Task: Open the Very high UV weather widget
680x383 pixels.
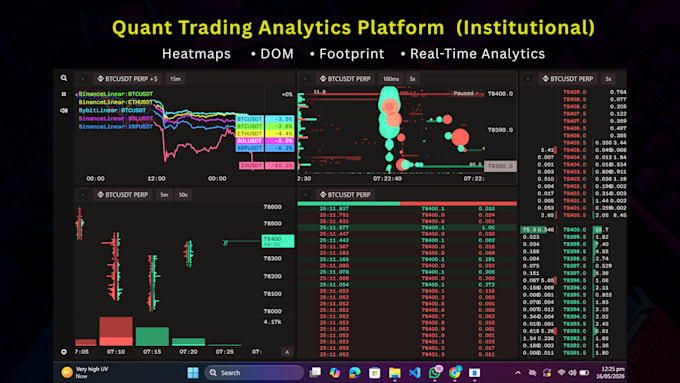Action: (85, 372)
